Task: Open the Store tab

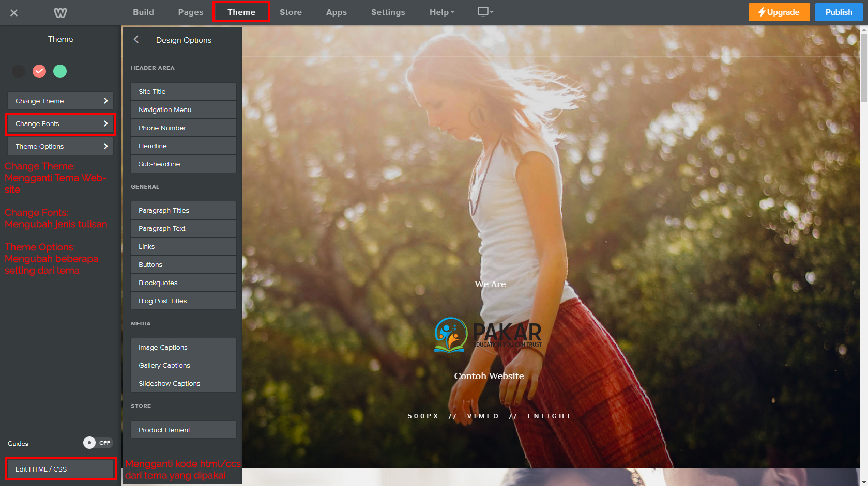Action: point(291,12)
